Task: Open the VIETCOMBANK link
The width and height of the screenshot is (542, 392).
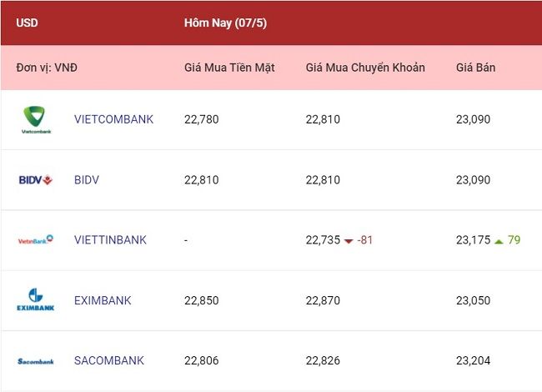Action: [113, 119]
